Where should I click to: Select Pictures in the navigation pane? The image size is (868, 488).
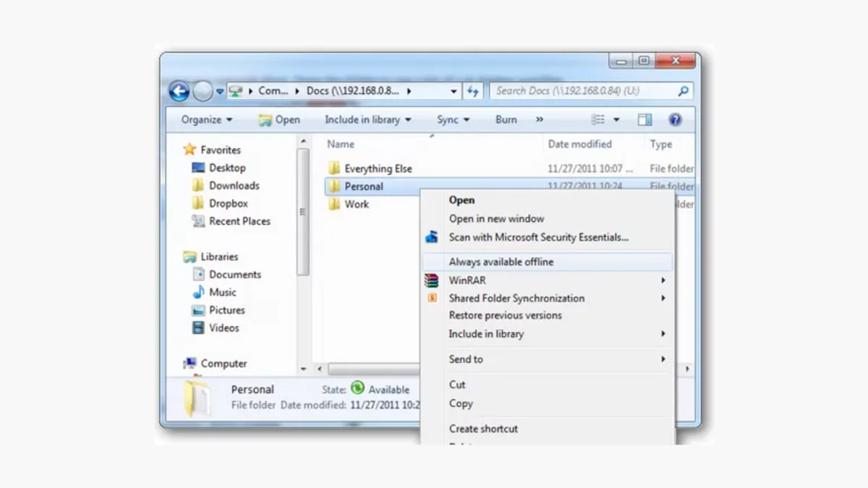point(226,310)
